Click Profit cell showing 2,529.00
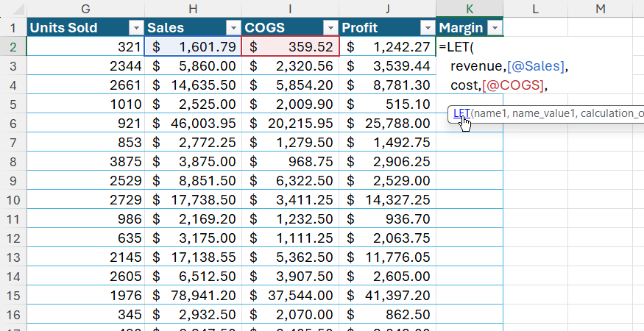The width and height of the screenshot is (644, 331). coord(387,181)
